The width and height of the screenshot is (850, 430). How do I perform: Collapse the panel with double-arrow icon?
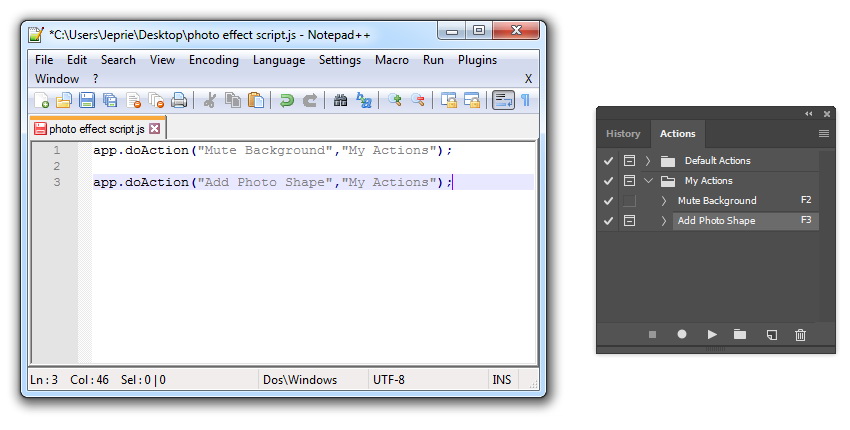[x=809, y=114]
